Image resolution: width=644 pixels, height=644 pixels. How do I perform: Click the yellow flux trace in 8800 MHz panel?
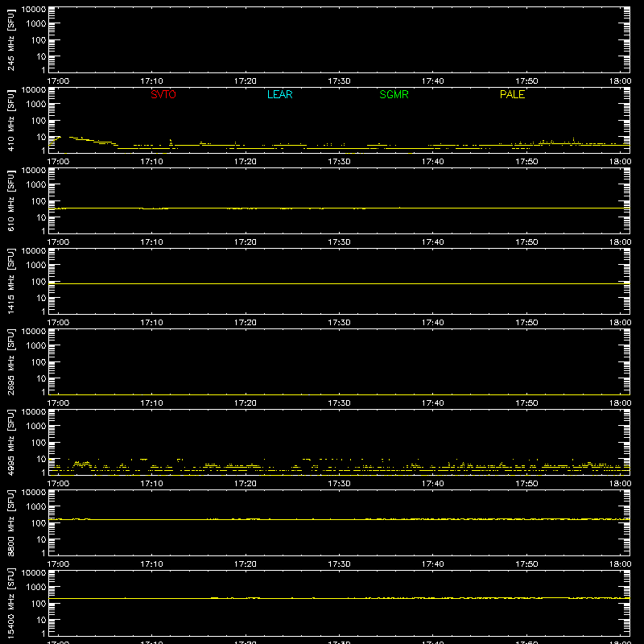339,519
